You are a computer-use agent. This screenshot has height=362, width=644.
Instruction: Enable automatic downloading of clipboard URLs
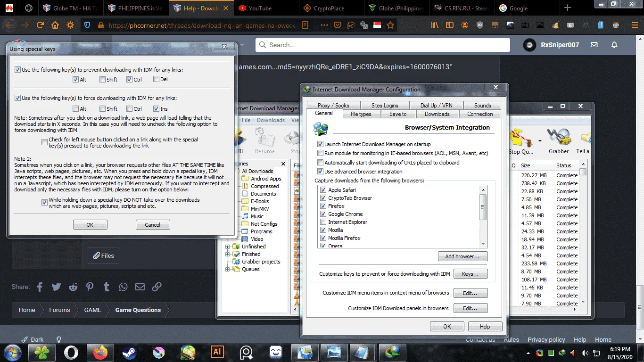coord(321,163)
